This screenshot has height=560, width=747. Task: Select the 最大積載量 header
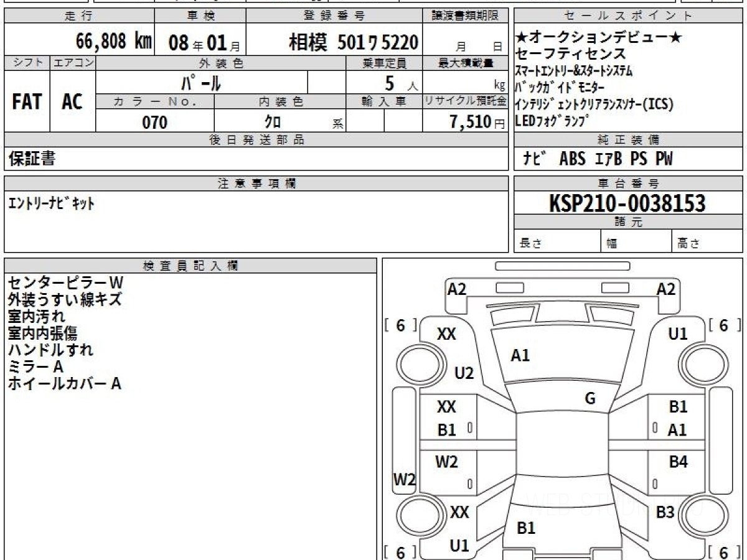pyautogui.click(x=466, y=63)
